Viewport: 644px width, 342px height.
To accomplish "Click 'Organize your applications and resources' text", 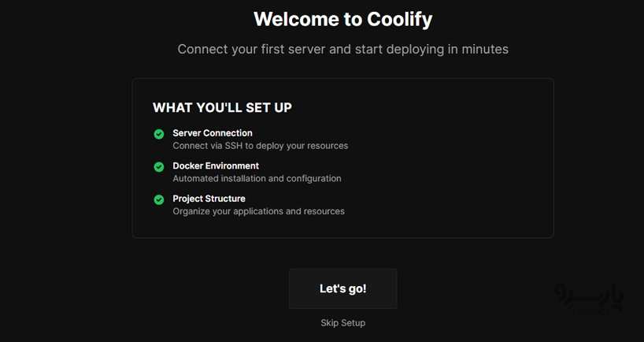I will click(258, 211).
